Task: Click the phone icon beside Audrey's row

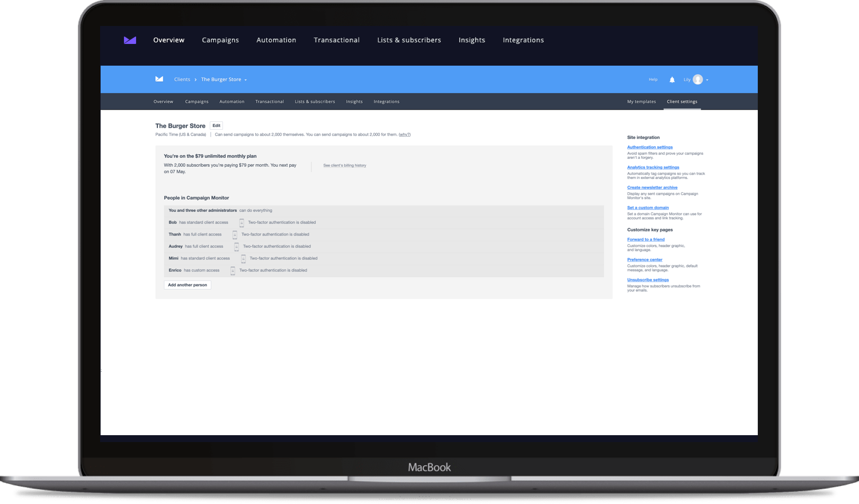Action: 237,246
